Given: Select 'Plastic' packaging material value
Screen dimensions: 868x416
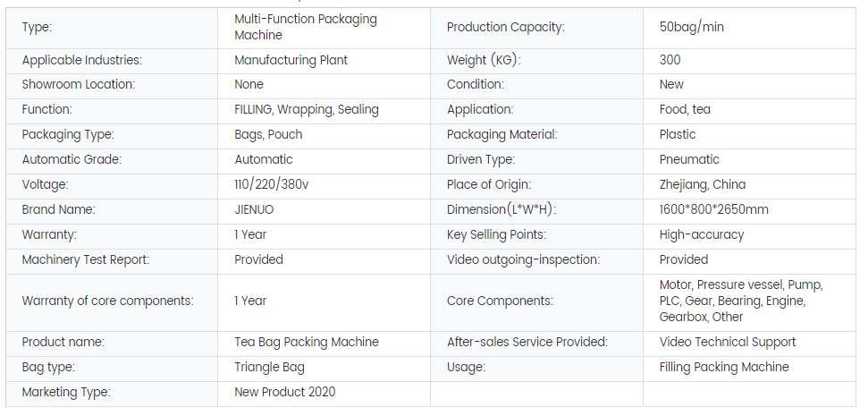Looking at the screenshot, I should coord(677,134).
